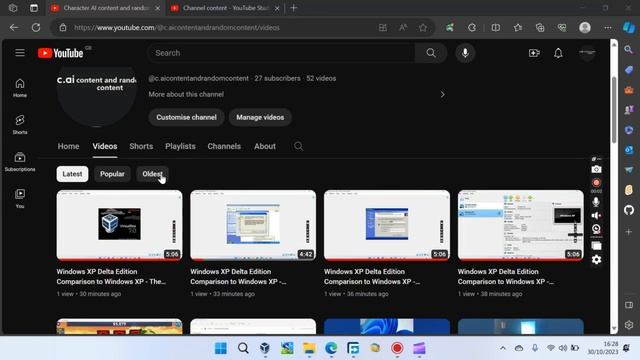Image resolution: width=640 pixels, height=360 pixels.
Task: Select Videos channel tab
Action: click(x=104, y=146)
